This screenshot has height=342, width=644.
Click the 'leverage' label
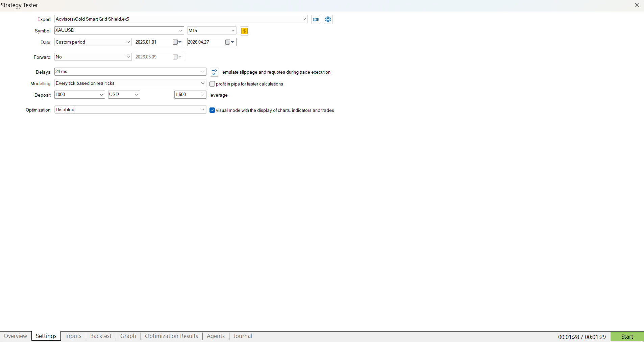pyautogui.click(x=219, y=95)
